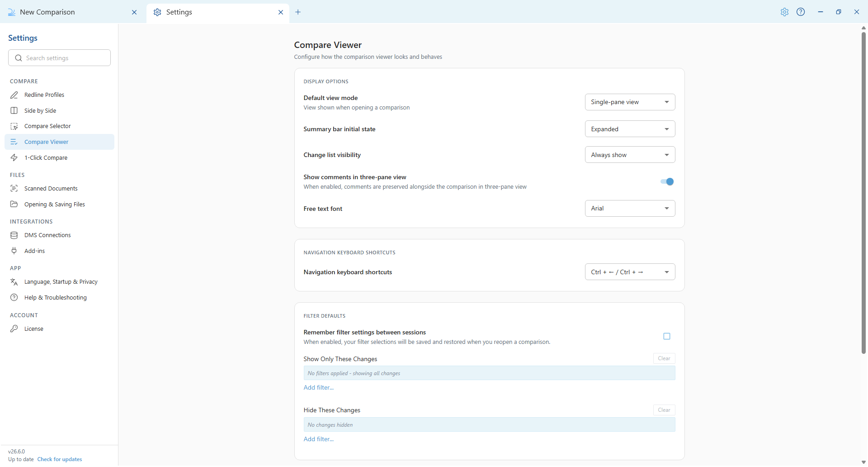Open Change list visibility dropdown
The image size is (868, 467).
coord(630,155)
